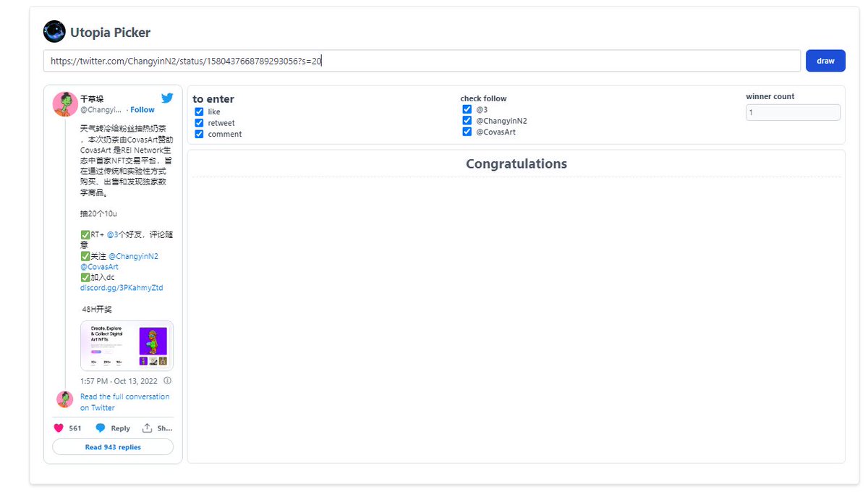Click the 'to enter' heading text
The image size is (868, 497).
pos(213,99)
